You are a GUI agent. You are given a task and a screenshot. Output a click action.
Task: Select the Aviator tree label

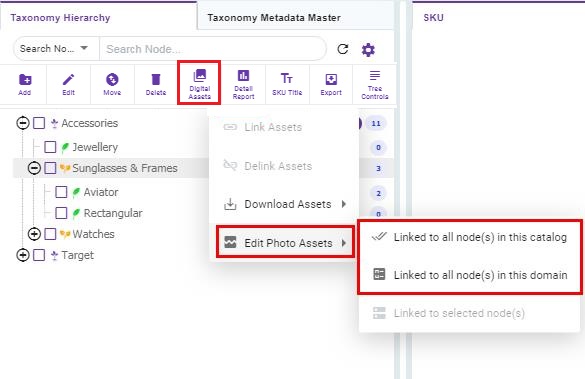coord(101,192)
